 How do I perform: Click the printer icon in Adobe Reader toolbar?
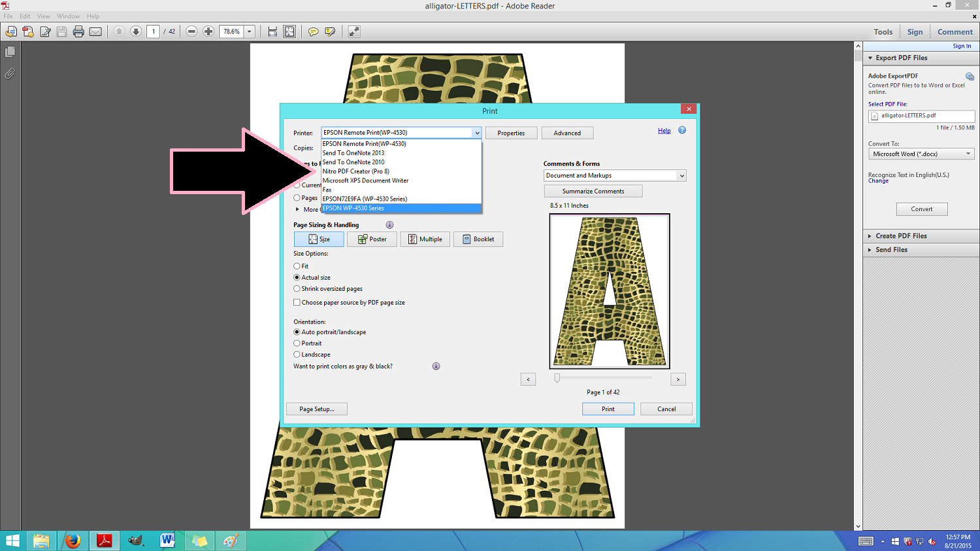click(x=78, y=31)
